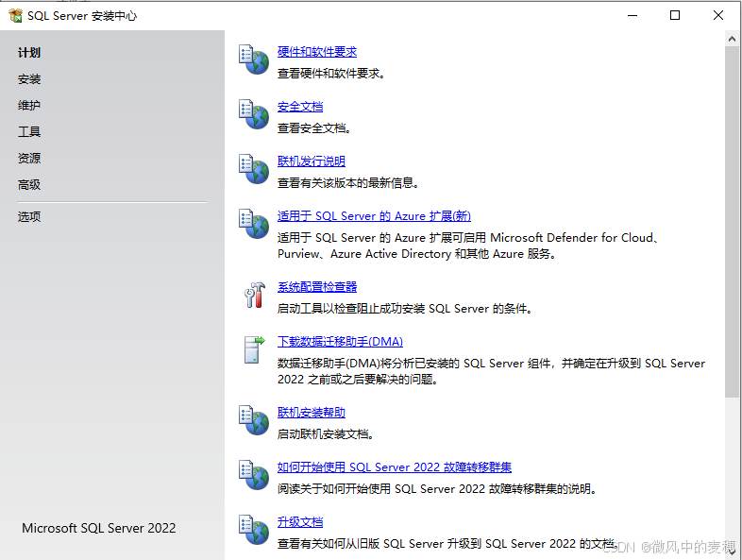Close the SQL Server 安装中心 window
The width and height of the screenshot is (742, 560).
pos(718,16)
